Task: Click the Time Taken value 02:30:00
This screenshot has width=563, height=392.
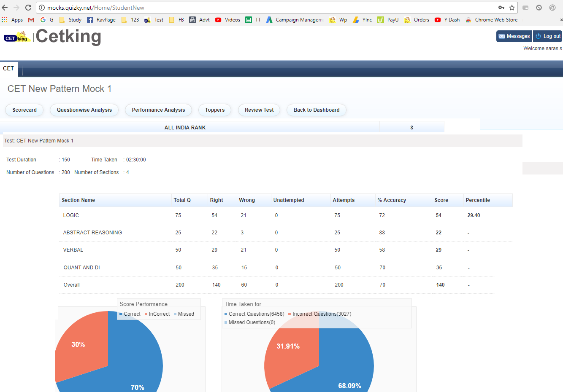Action: 136,160
